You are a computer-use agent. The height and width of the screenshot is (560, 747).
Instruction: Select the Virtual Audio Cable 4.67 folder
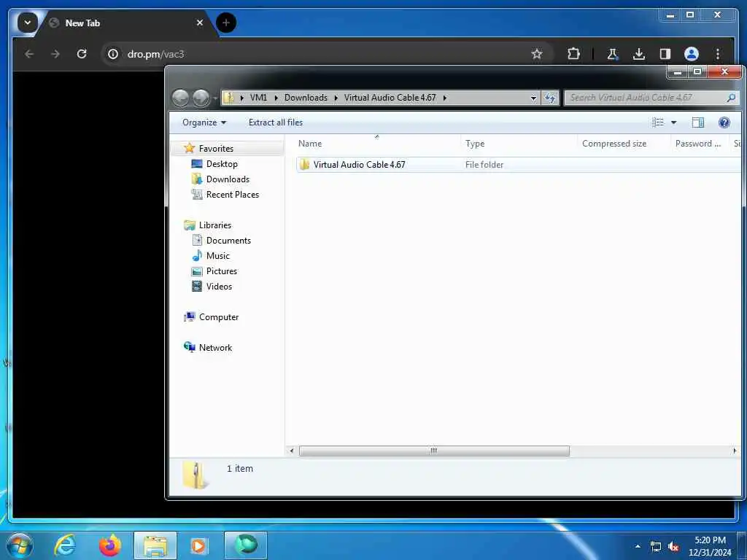coord(519,164)
